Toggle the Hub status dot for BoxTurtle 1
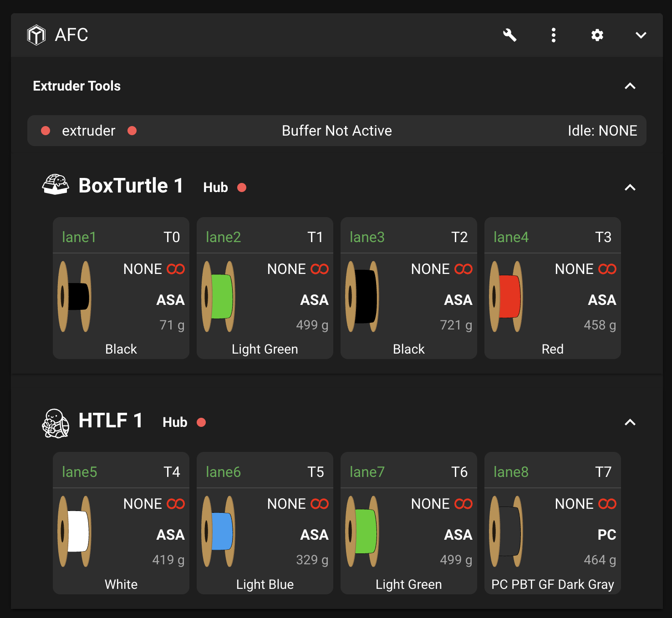 (242, 187)
